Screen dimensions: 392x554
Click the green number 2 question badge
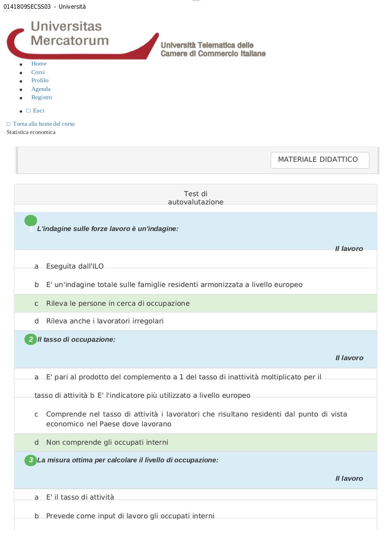tap(31, 339)
